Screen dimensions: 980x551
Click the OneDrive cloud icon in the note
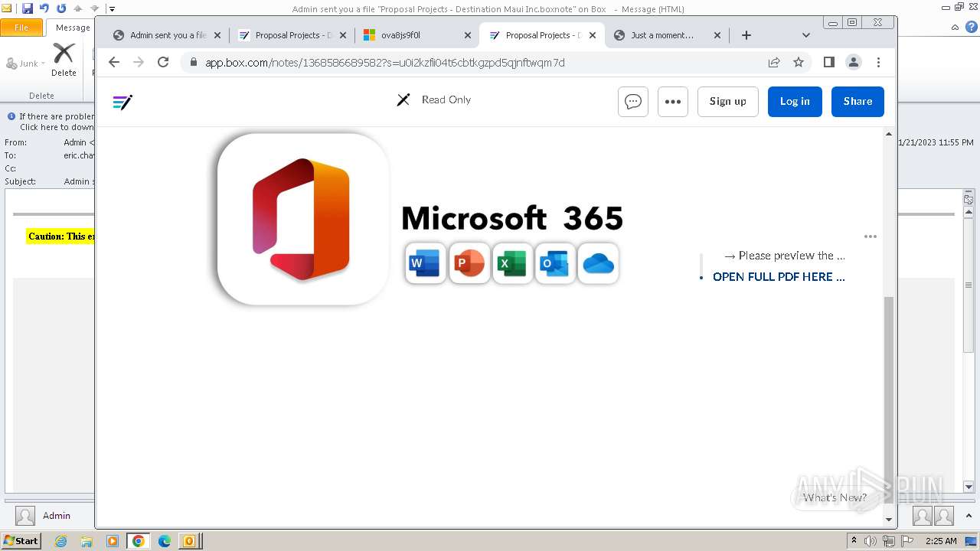[598, 264]
